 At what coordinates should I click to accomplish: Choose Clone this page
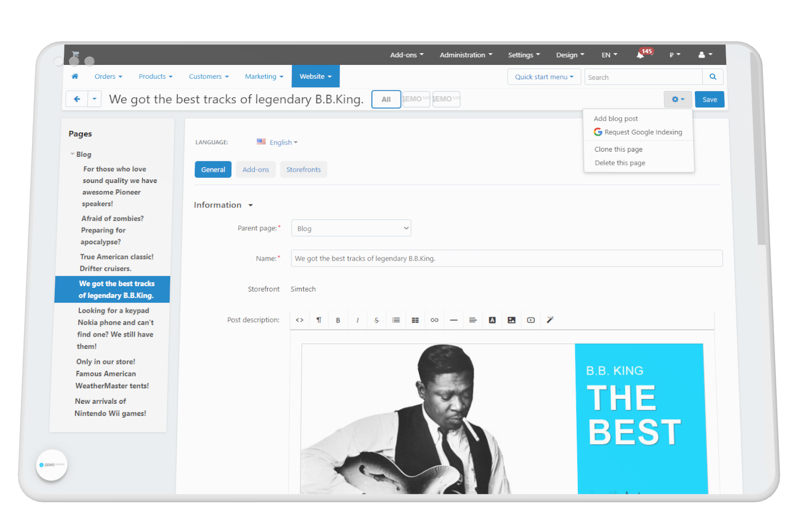[618, 149]
